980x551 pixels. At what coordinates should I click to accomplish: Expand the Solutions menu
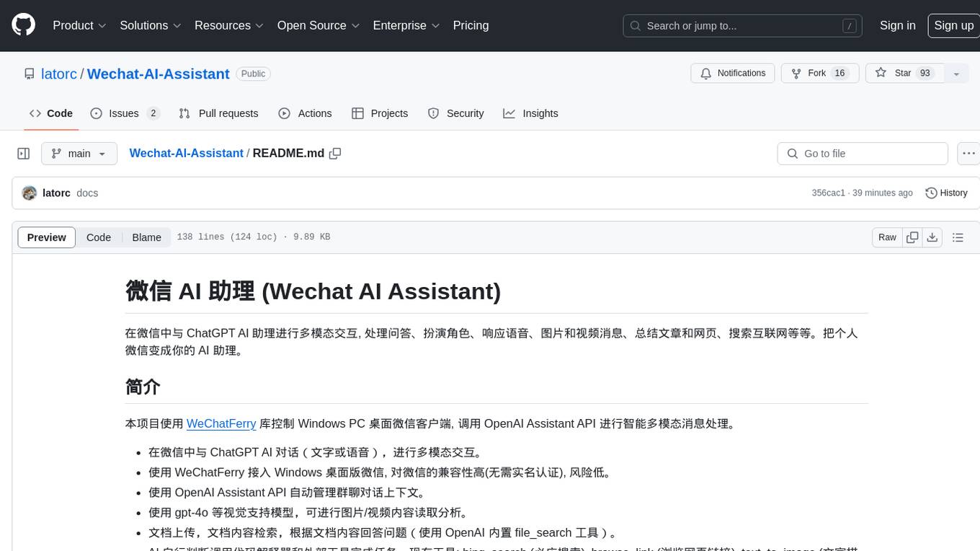pos(150,25)
